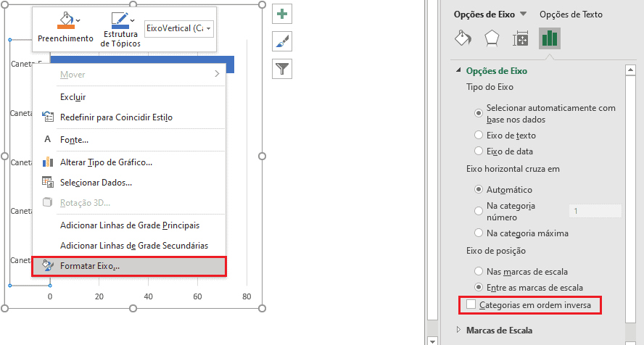Click the Fonte letter A icon
644x345 pixels.
coord(48,139)
